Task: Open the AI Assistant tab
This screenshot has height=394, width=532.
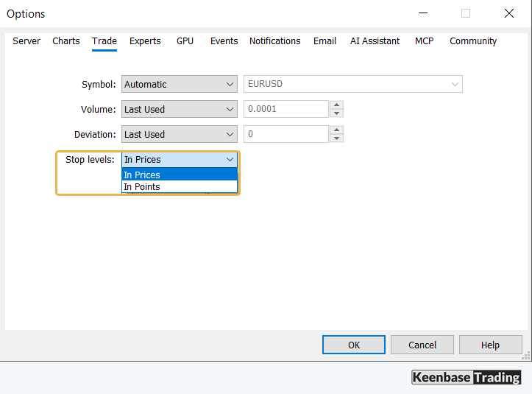Action: click(x=375, y=41)
